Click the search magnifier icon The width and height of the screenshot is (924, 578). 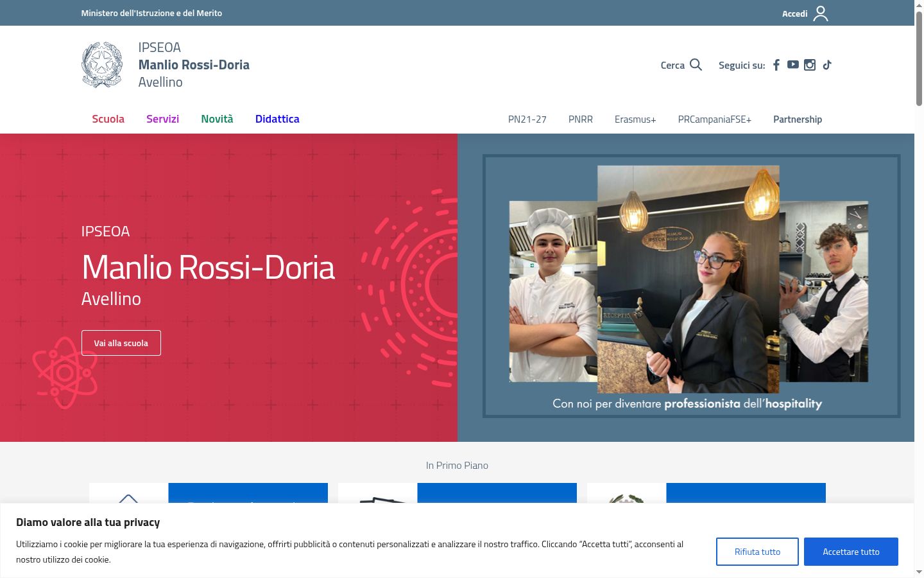tap(696, 65)
